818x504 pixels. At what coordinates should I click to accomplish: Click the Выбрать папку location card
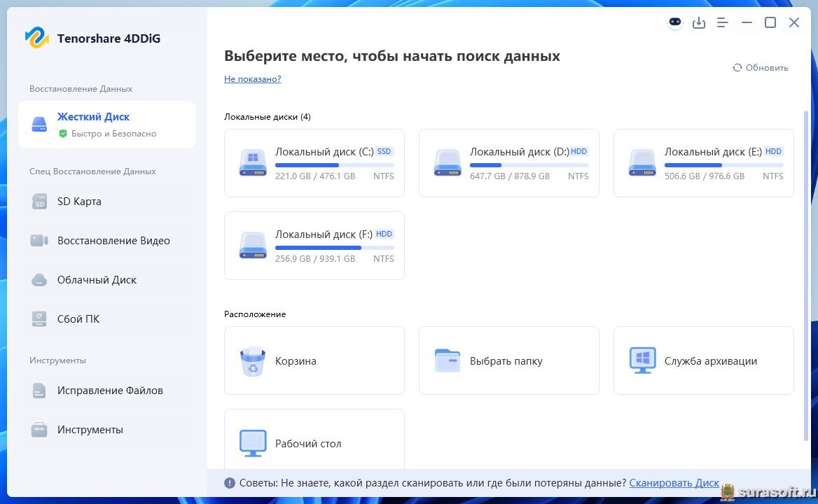[508, 360]
